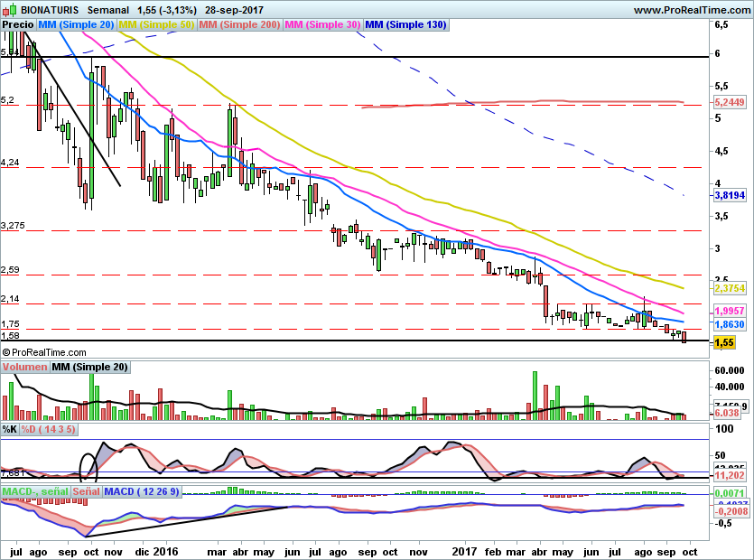The height and width of the screenshot is (560, 754).
Task: Open the %D (14 3 5) settings label
Action: tap(48, 429)
